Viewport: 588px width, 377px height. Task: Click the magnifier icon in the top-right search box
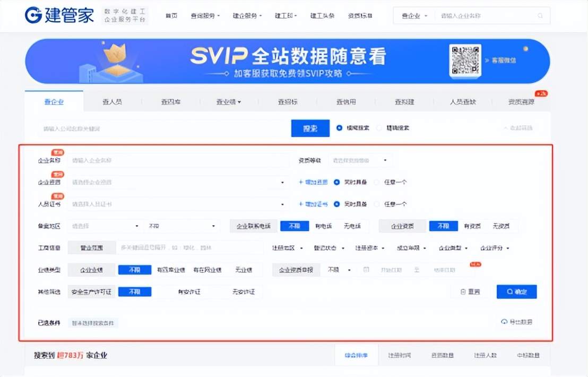pyautogui.click(x=540, y=16)
